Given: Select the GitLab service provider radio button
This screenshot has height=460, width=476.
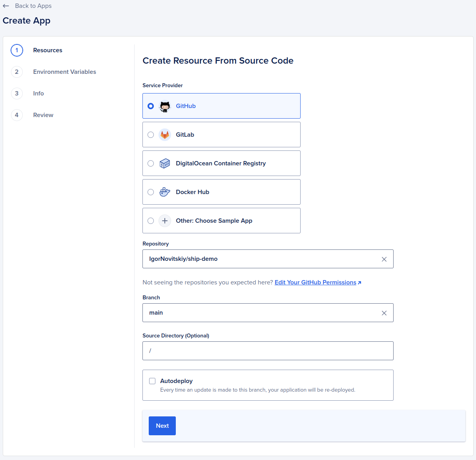Looking at the screenshot, I should (151, 134).
